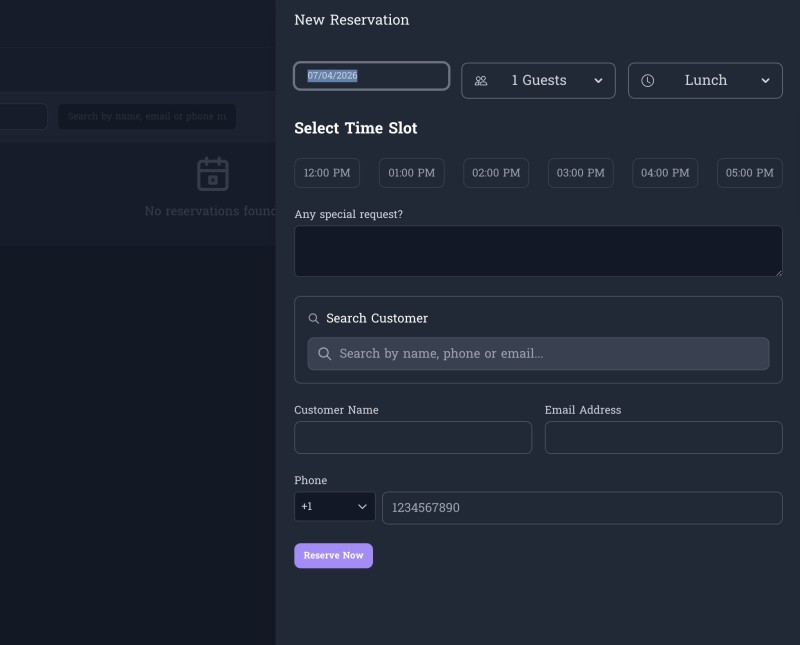Click the clock icon beside Lunch
The image size is (800, 645).
tap(648, 81)
